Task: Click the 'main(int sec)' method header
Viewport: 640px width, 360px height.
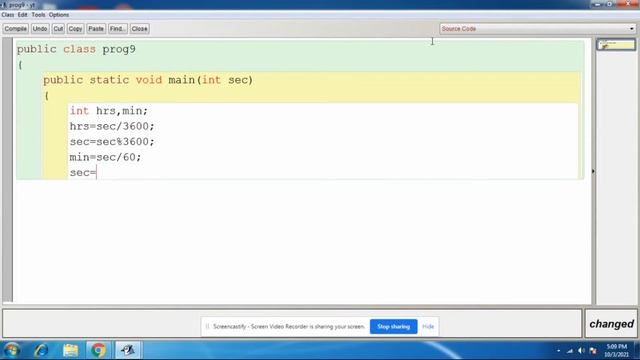Action: 211,80
